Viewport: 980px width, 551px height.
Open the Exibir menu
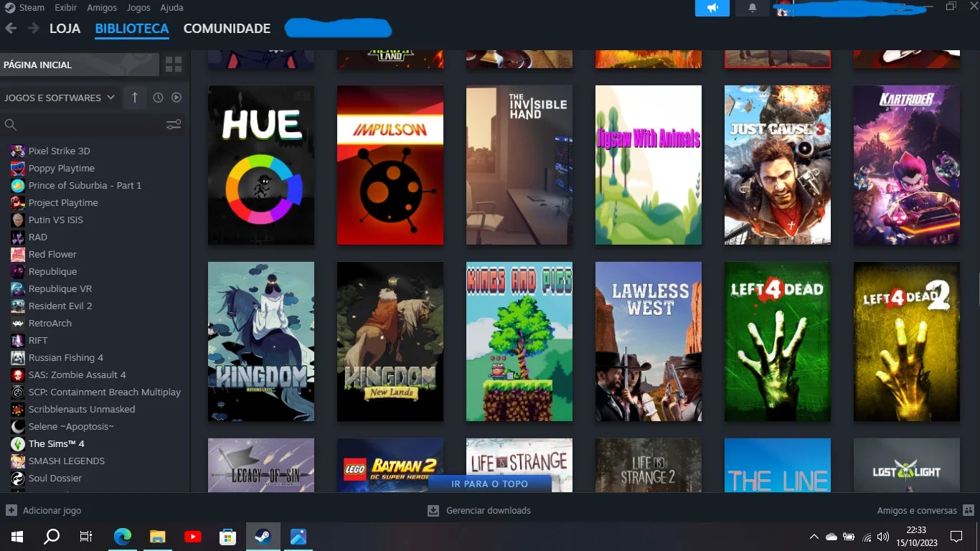pos(65,7)
